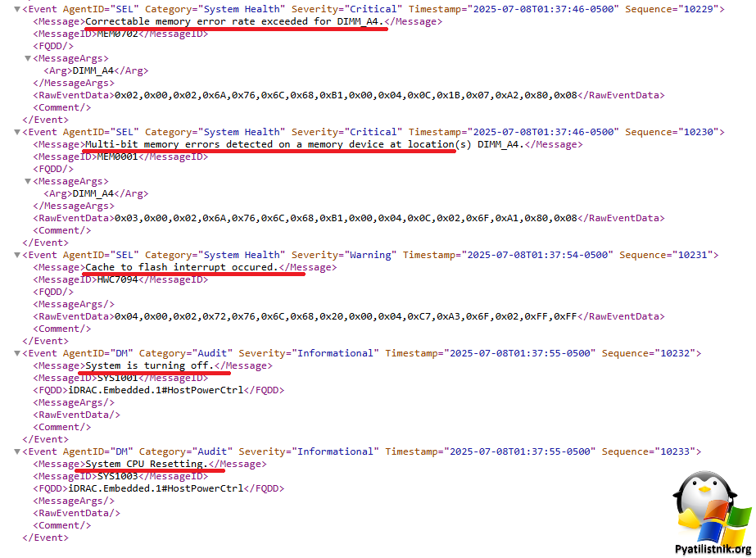Image resolution: width=756 pixels, height=558 pixels.
Task: Click the MessageID value SYS1001
Action: click(x=118, y=378)
